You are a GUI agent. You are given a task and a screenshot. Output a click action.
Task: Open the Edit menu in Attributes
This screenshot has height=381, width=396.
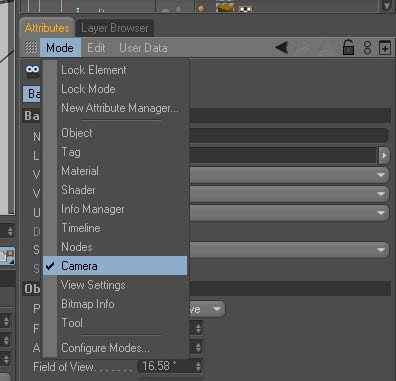pos(96,48)
